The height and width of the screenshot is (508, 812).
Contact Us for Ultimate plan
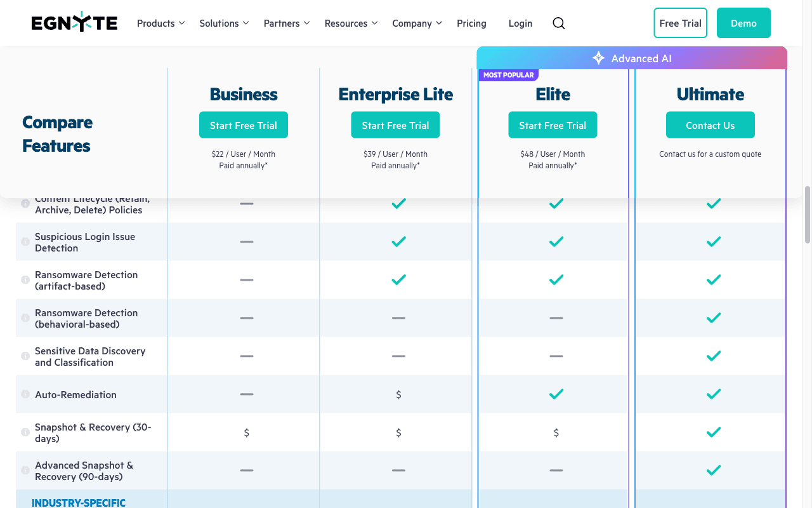click(x=710, y=125)
